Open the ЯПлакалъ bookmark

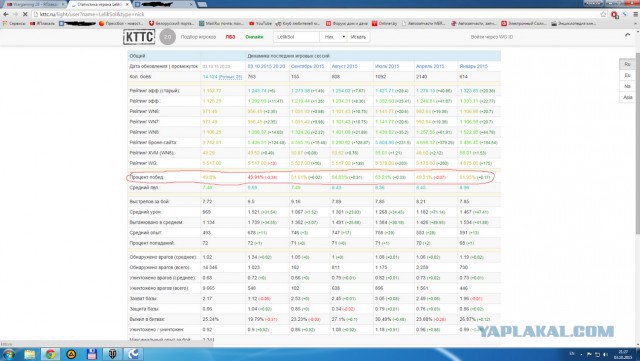tap(42, 24)
